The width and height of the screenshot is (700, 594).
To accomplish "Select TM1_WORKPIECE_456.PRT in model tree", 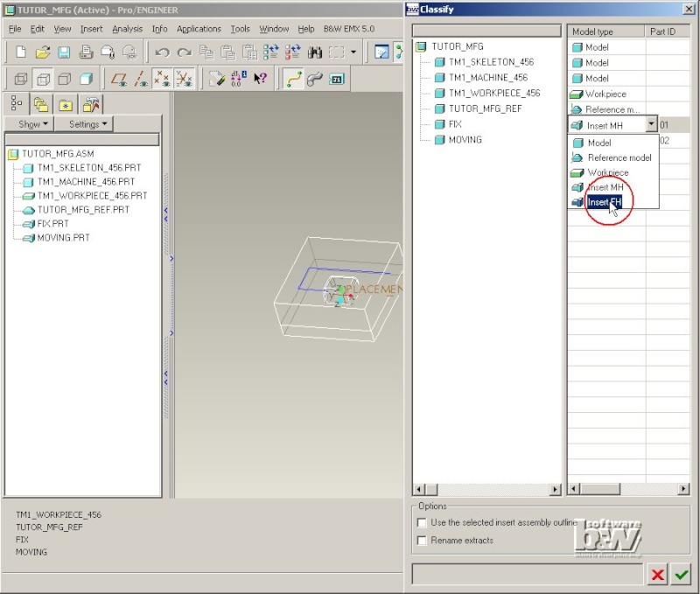I will pyautogui.click(x=93, y=195).
